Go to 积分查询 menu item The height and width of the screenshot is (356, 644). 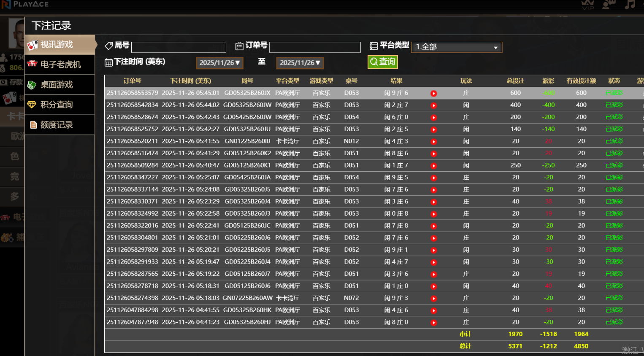[60, 105]
